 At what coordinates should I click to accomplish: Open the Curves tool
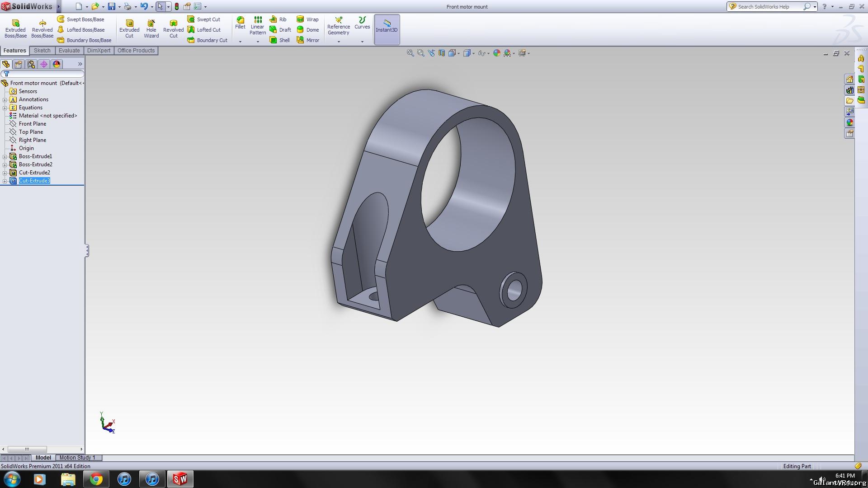tap(362, 23)
